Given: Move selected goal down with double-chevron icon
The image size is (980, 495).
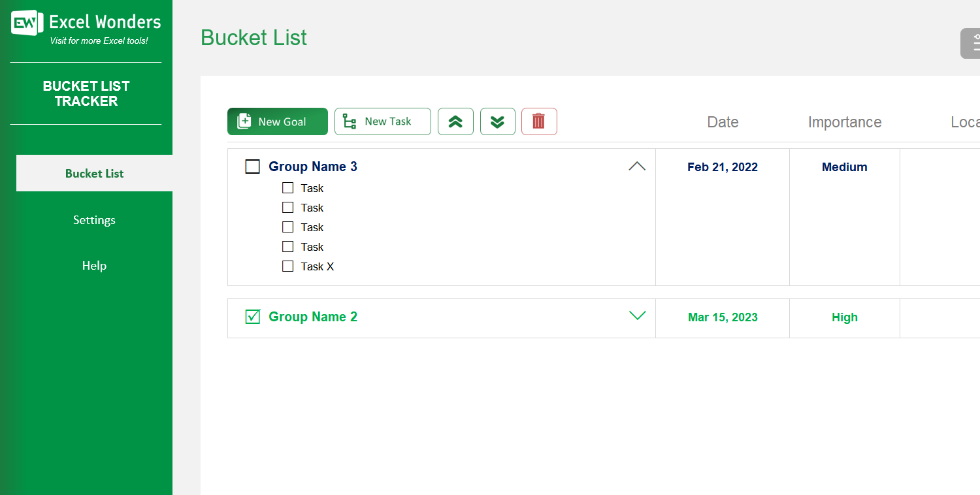Looking at the screenshot, I should point(497,121).
